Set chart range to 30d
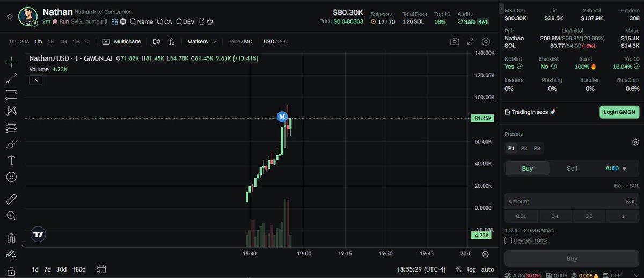 coord(62,269)
